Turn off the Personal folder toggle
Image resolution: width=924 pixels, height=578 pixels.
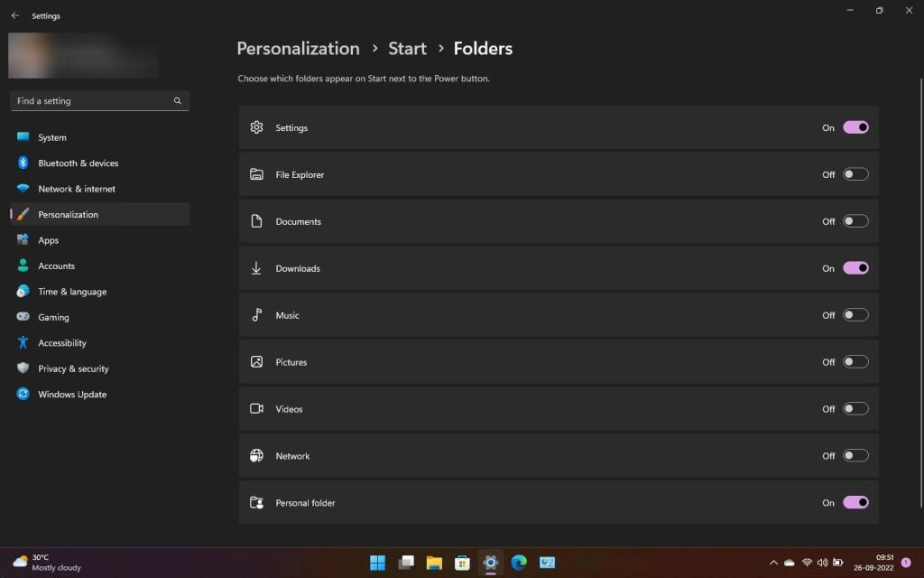[x=855, y=502]
